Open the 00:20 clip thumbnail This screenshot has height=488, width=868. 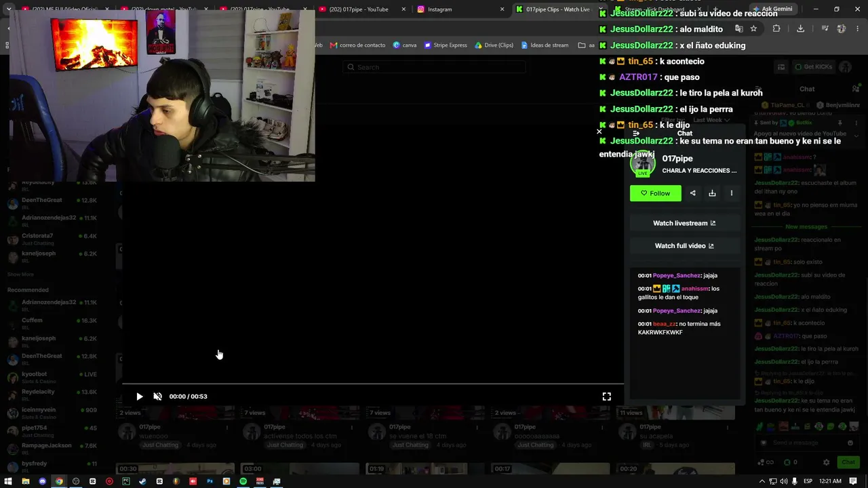pos(675,469)
